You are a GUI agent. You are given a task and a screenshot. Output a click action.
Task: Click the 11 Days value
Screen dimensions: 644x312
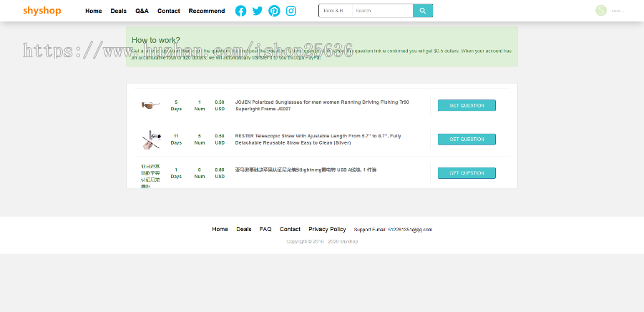[176, 139]
